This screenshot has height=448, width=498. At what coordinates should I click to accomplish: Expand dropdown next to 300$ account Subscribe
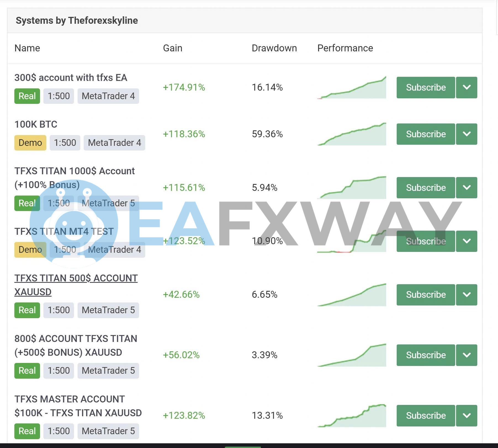(x=466, y=88)
